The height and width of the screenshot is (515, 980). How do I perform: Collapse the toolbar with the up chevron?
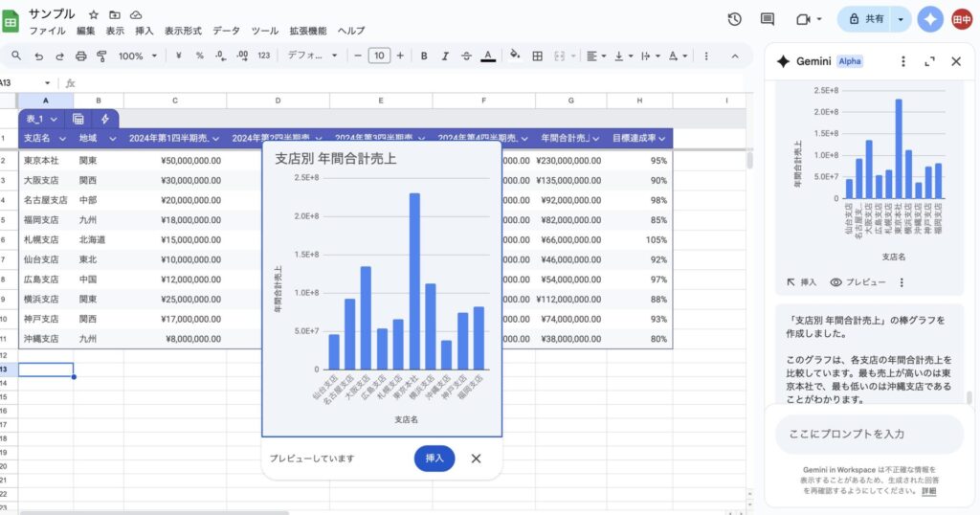pos(735,56)
